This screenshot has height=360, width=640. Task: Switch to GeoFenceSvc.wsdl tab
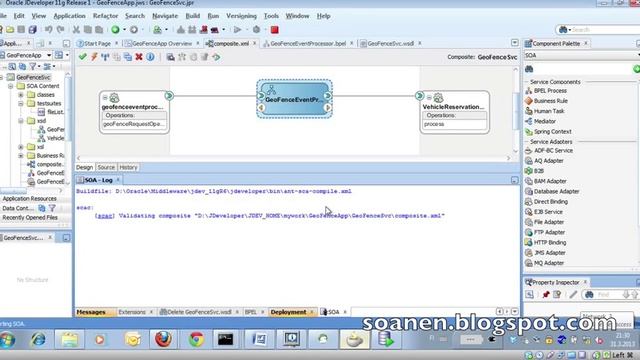click(390, 43)
